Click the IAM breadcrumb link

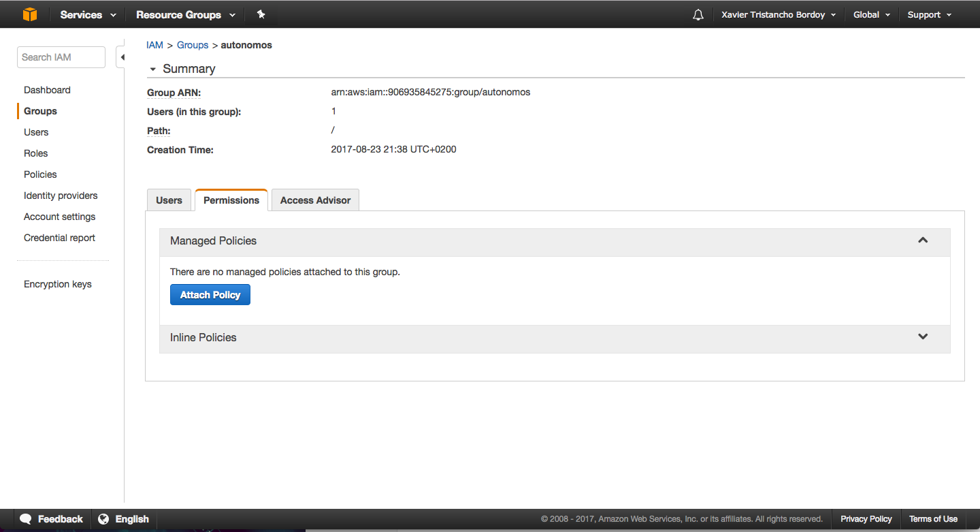[x=154, y=45]
